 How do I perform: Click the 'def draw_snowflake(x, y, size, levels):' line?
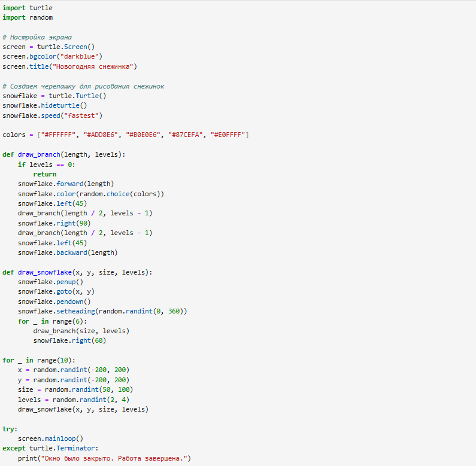(x=77, y=272)
